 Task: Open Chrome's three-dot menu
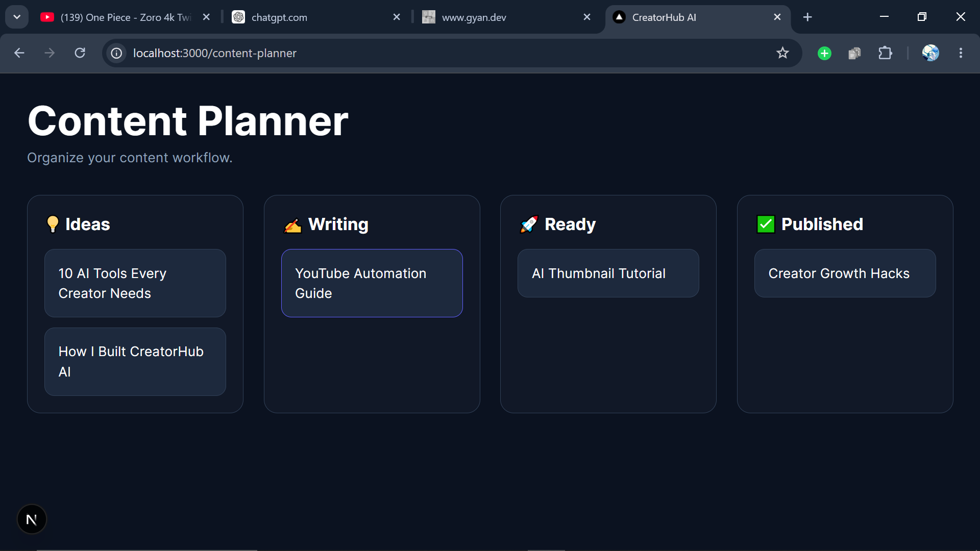click(x=961, y=53)
